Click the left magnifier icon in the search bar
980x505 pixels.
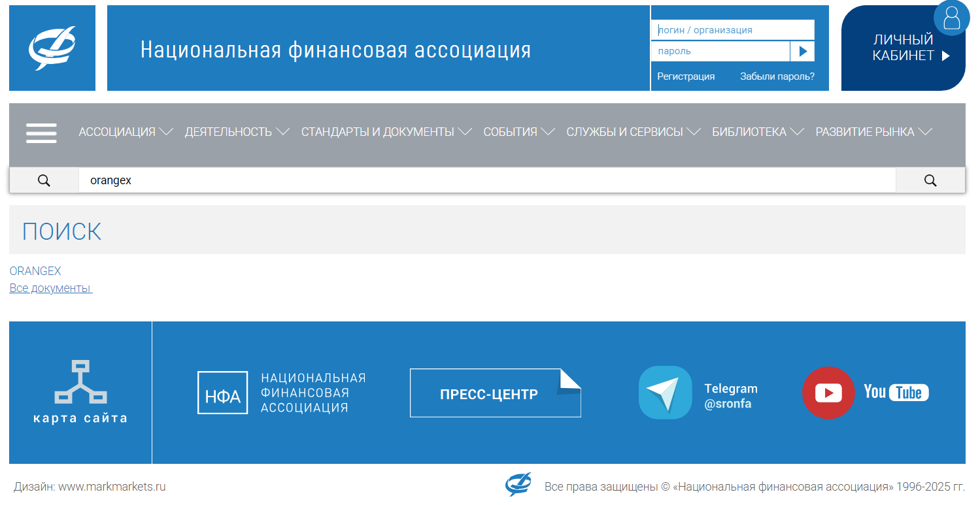[x=44, y=180]
